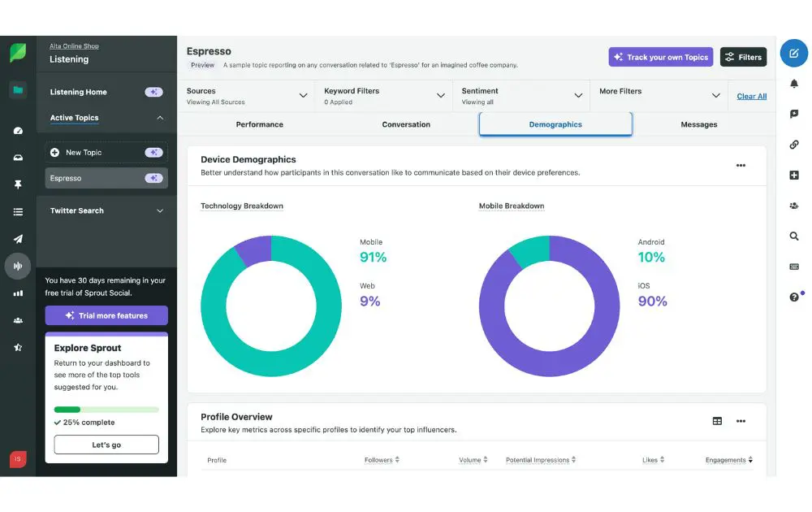
Task: Collapse the Active Topics section
Action: click(160, 118)
